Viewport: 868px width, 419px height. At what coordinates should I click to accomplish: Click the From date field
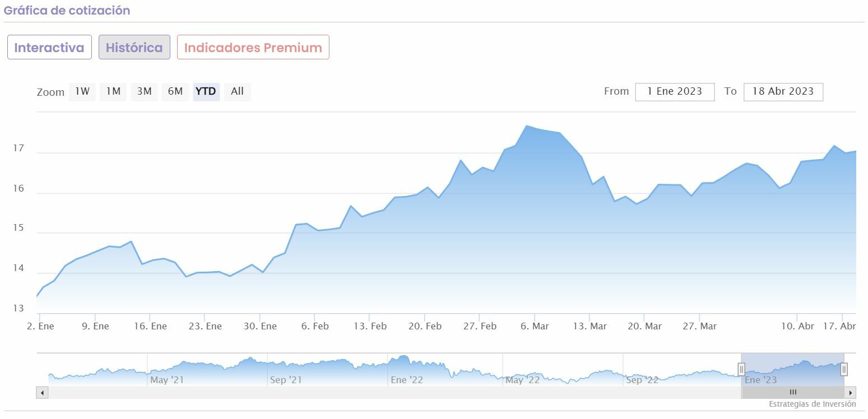click(675, 92)
